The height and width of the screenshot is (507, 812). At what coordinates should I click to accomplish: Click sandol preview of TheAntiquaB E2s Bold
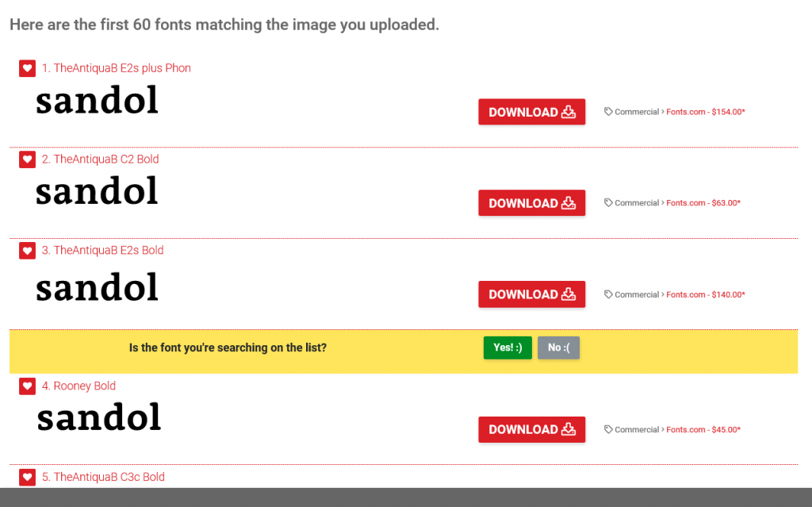(97, 287)
